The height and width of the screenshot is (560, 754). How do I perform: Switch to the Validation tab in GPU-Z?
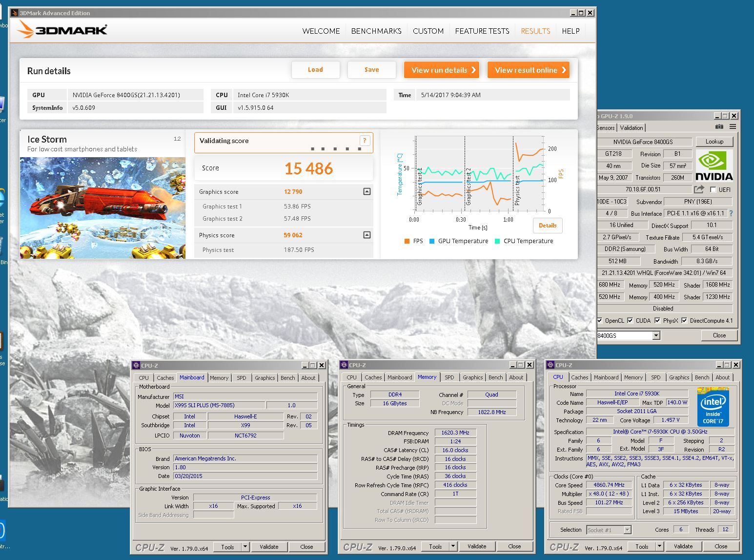click(x=632, y=128)
